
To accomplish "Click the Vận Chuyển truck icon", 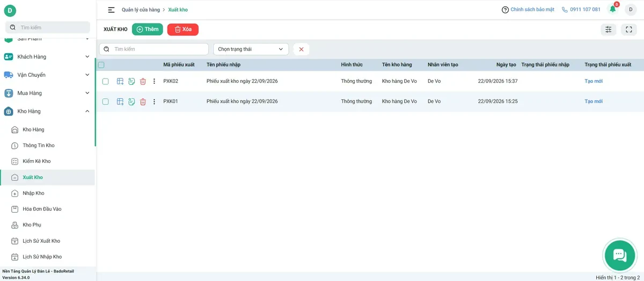I will 9,75.
